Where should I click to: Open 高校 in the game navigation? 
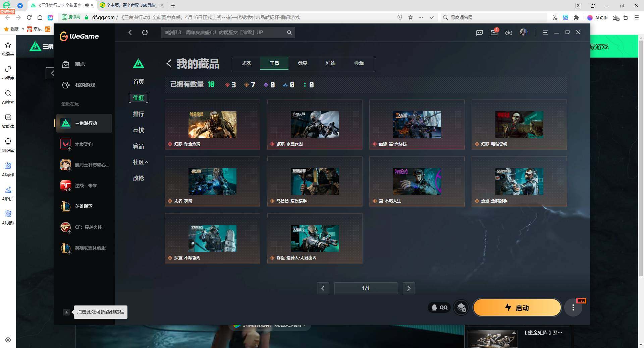[x=139, y=130]
